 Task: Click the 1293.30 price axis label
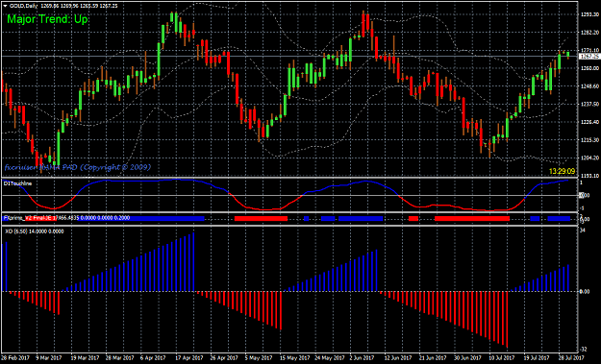click(590, 14)
